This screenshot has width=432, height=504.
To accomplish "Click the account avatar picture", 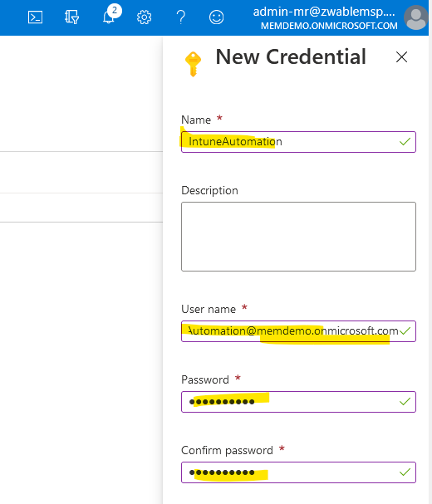I will 416,17.
